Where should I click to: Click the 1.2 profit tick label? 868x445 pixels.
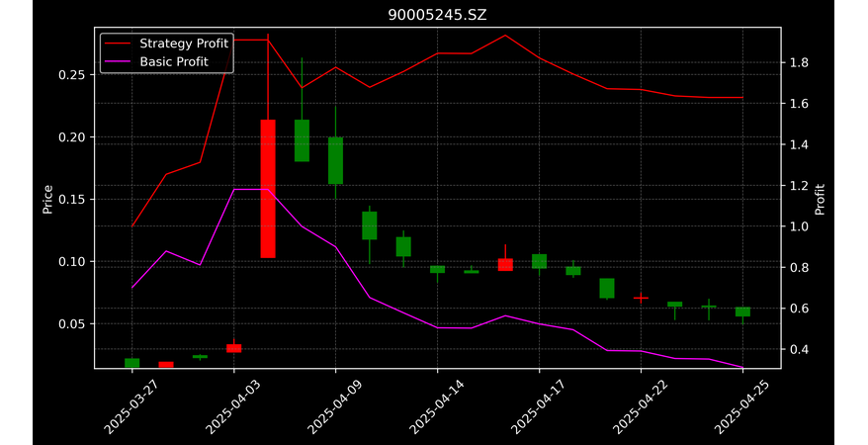click(798, 186)
